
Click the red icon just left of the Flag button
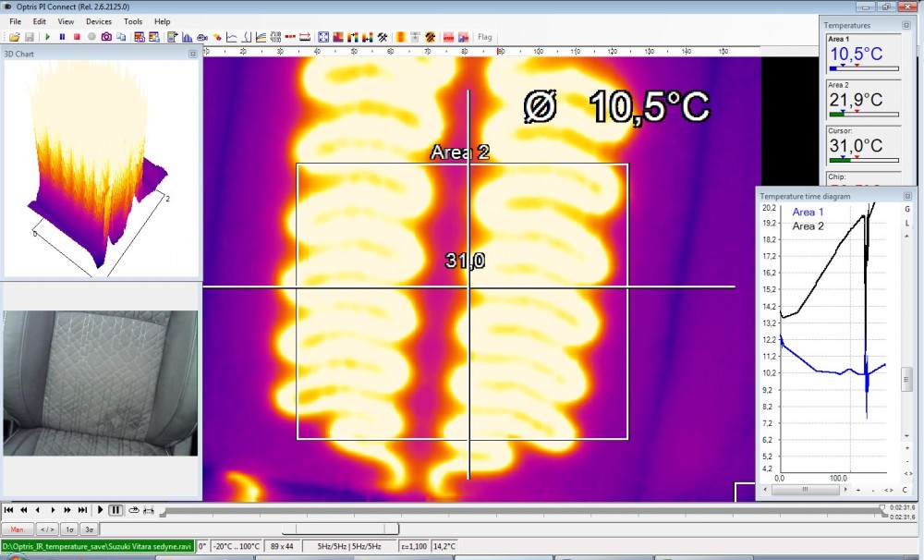[x=463, y=37]
